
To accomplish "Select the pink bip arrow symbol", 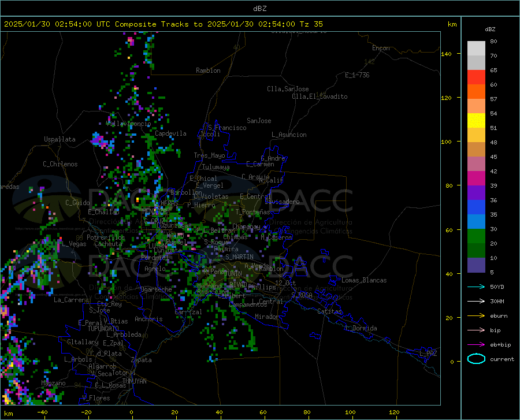I will [476, 330].
